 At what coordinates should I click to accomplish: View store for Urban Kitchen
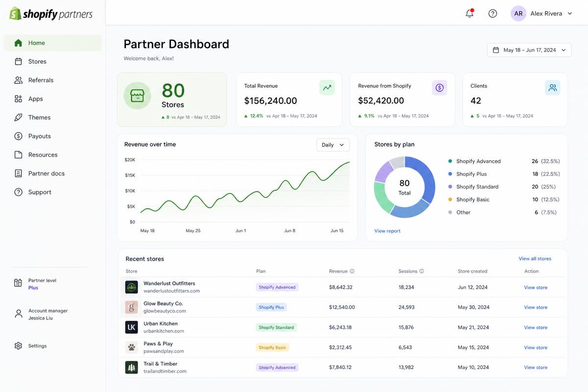(536, 327)
